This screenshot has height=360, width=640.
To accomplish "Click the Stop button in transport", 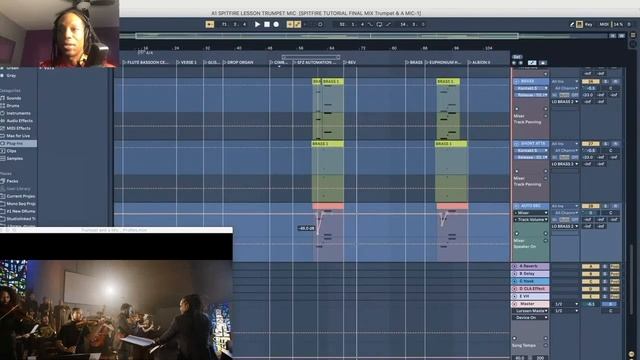I will (x=267, y=24).
